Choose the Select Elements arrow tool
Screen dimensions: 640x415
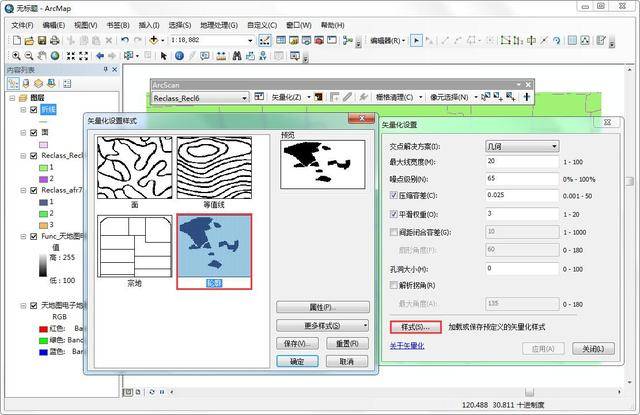point(164,56)
